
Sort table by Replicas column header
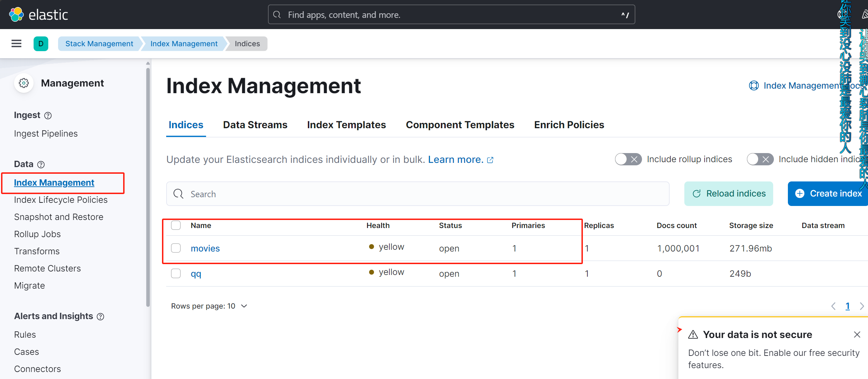point(599,226)
